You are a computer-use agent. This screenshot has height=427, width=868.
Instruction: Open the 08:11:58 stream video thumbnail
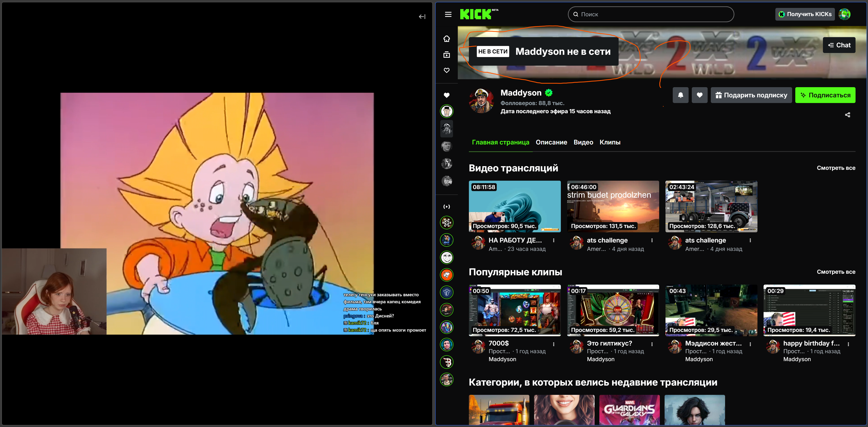(x=515, y=206)
